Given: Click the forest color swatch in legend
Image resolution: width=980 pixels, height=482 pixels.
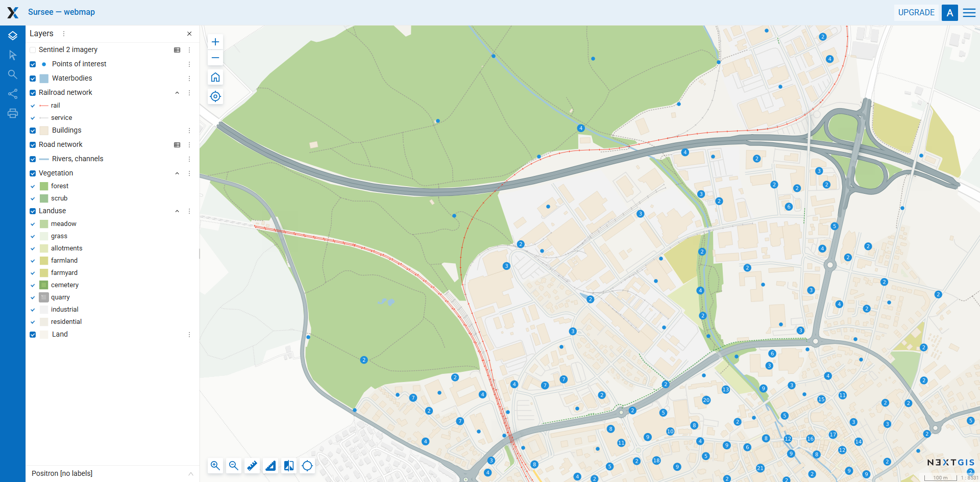Looking at the screenshot, I should 44,186.
